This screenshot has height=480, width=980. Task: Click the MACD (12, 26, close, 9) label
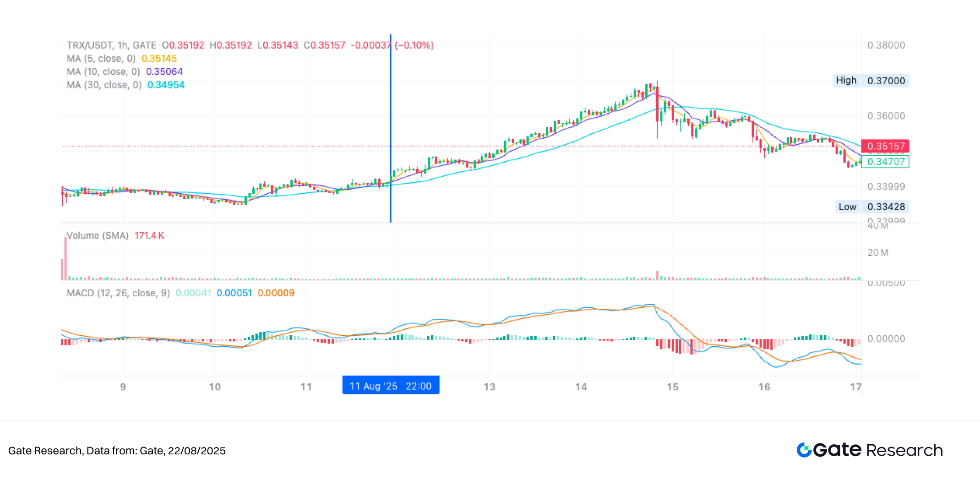118,293
